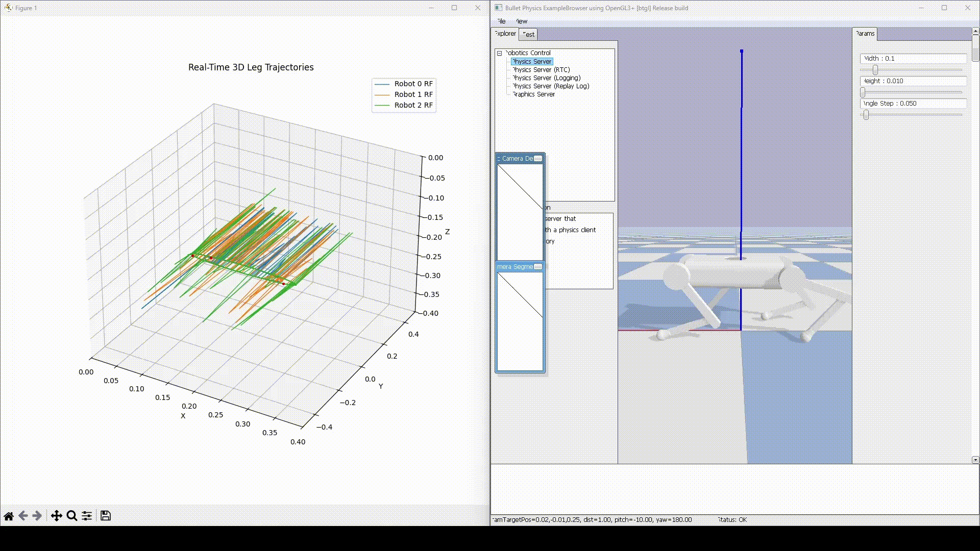Select Graphics Server in the Explorer tree
Viewport: 980px width, 551px height.
tap(532, 94)
